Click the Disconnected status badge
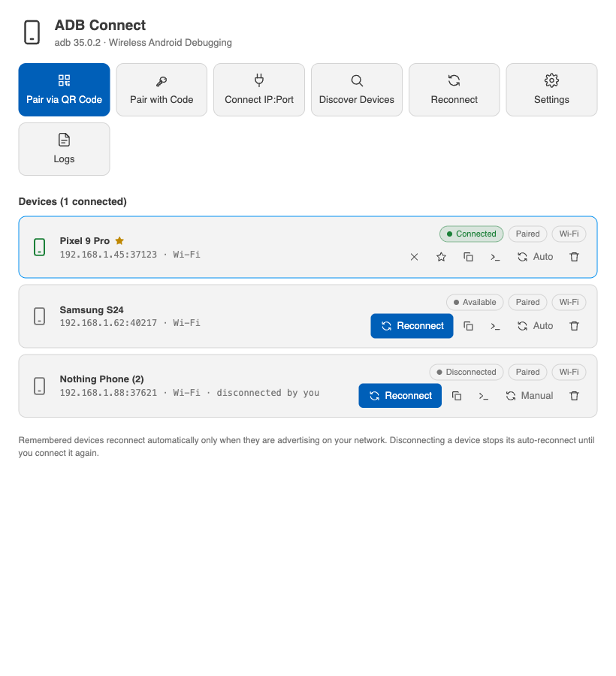 coord(467,372)
